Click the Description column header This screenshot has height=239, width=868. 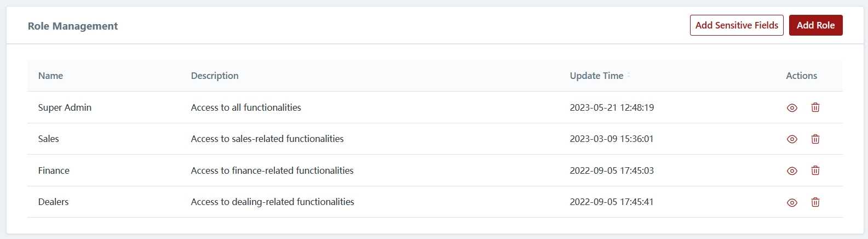click(215, 76)
